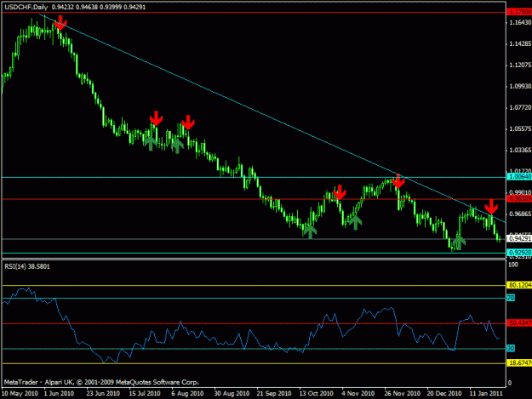Click the cyan 1.00640 level label

[519, 177]
